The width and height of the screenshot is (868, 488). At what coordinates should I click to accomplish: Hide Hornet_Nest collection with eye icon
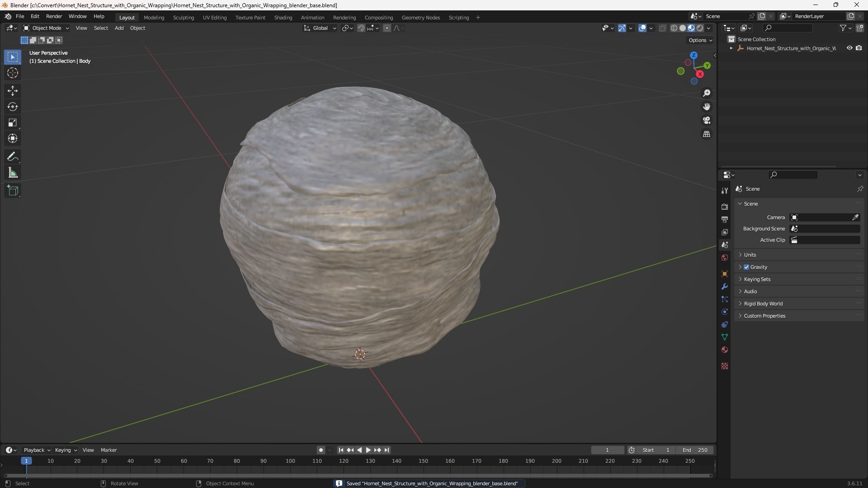pos(849,48)
